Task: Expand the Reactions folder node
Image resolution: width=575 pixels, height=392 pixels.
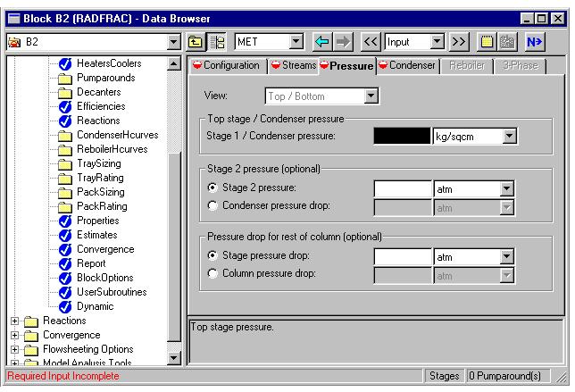Action: [14, 321]
